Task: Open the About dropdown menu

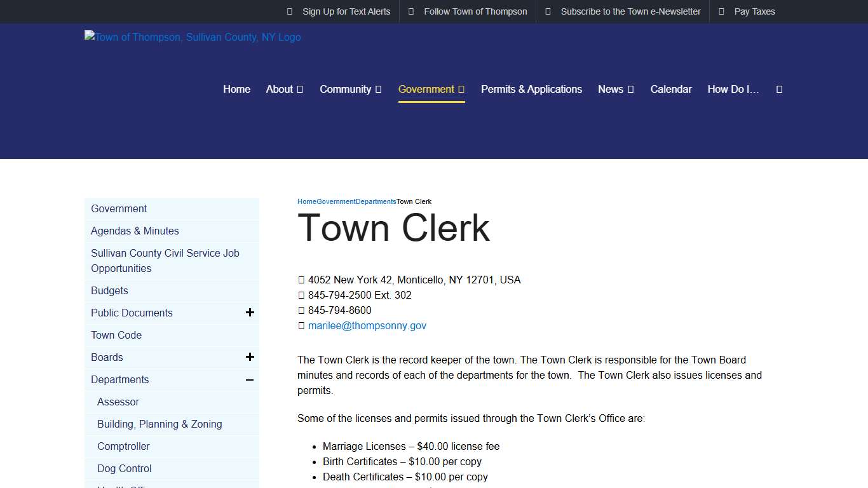Action: tap(280, 89)
